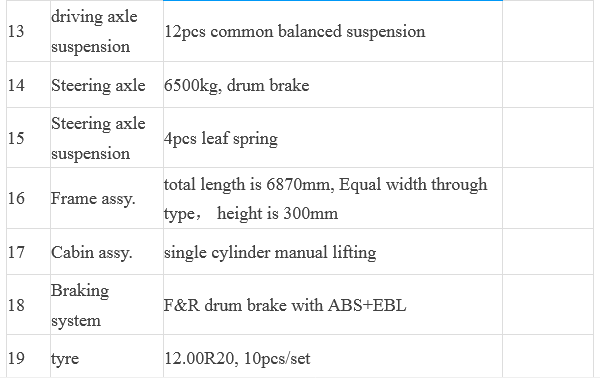Click '12pcs common balanced suspension' text

click(x=295, y=31)
